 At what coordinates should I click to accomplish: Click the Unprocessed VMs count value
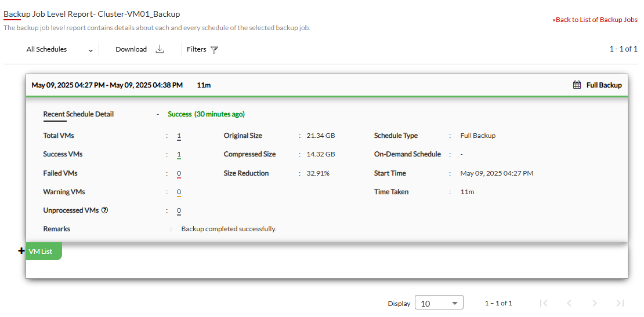[x=179, y=211]
